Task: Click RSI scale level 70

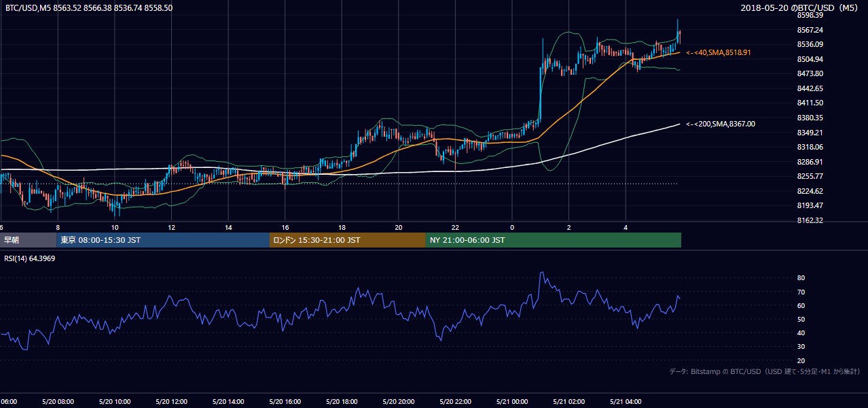Action: (x=801, y=292)
